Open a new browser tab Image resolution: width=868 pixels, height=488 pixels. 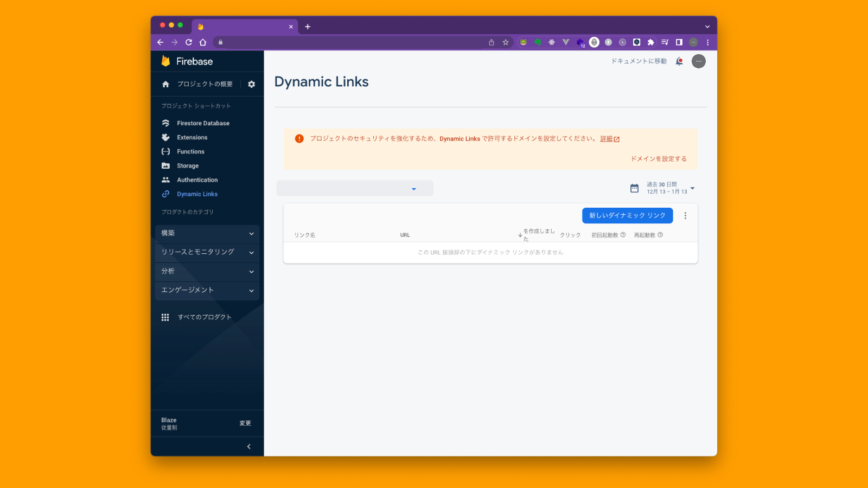click(308, 27)
